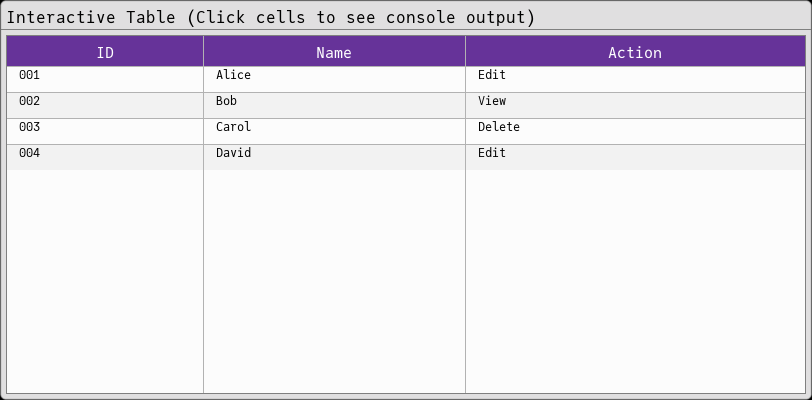Click divider between Name and Action headers
Image resolution: width=812 pixels, height=400 pixels.
[x=465, y=52]
